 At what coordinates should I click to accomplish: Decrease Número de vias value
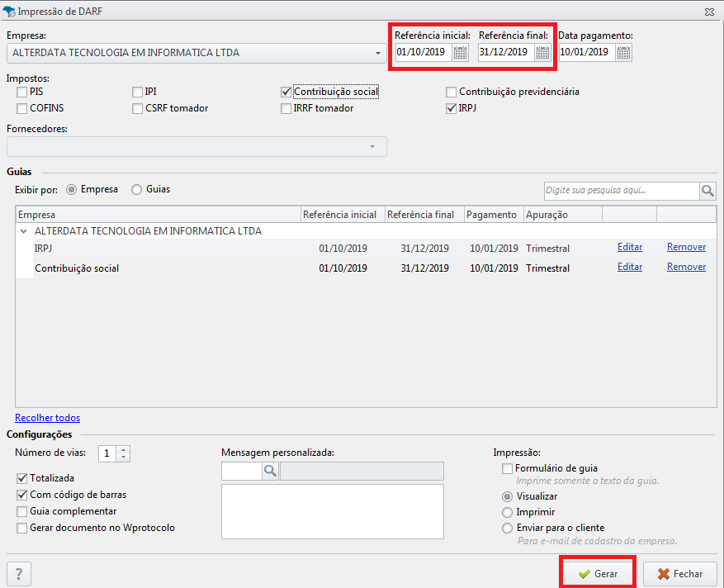tap(123, 458)
